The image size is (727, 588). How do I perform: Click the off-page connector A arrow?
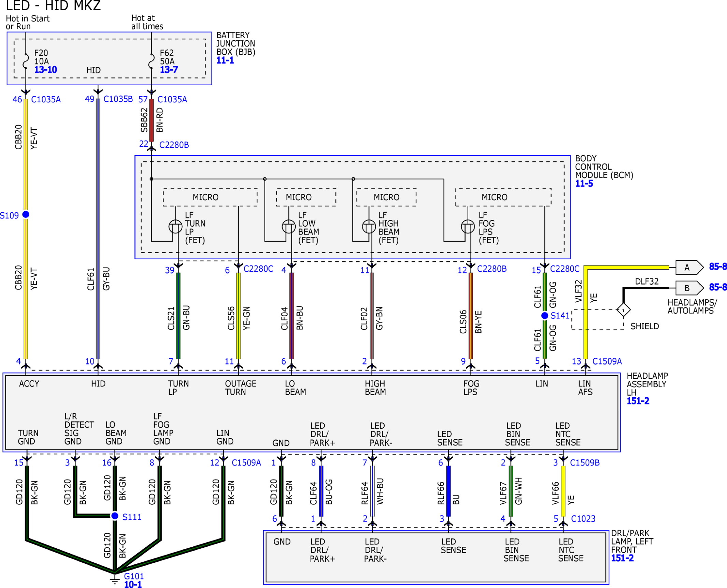pyautogui.click(x=689, y=268)
